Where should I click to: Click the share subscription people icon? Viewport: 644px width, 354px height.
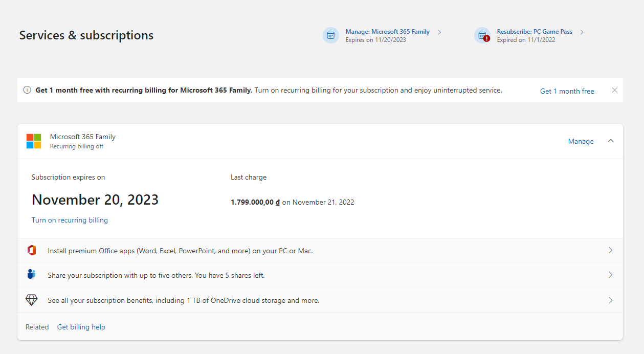click(x=32, y=275)
